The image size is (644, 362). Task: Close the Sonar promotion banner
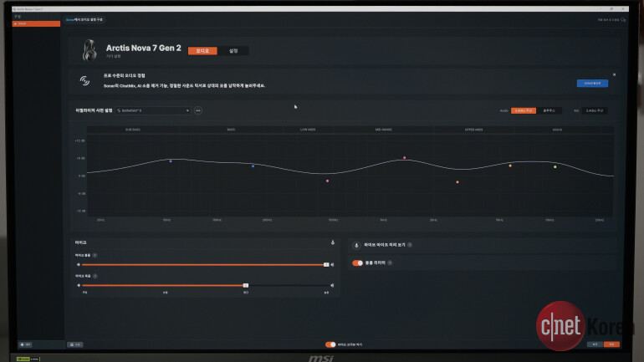(614, 74)
